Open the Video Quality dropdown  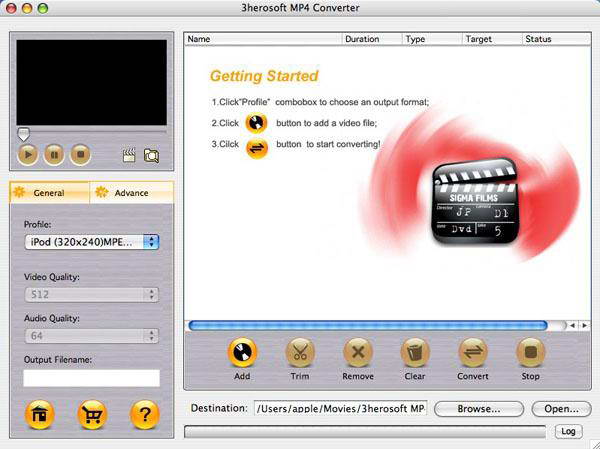click(91, 294)
